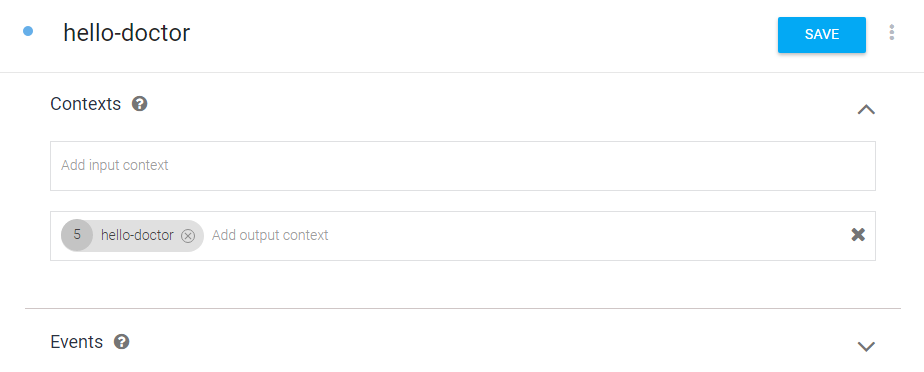
Task: Click the blue status dot beside intent name
Action: (28, 31)
